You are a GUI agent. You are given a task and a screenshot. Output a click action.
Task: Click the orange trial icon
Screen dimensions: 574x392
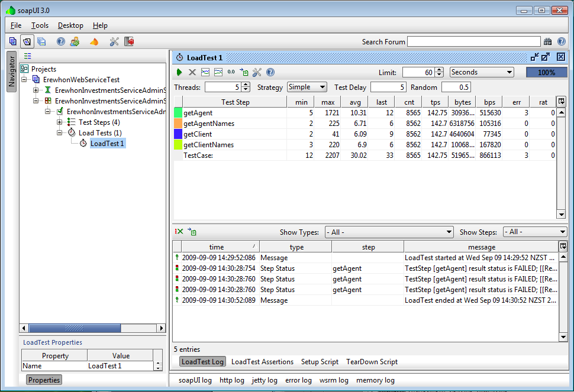(x=94, y=42)
